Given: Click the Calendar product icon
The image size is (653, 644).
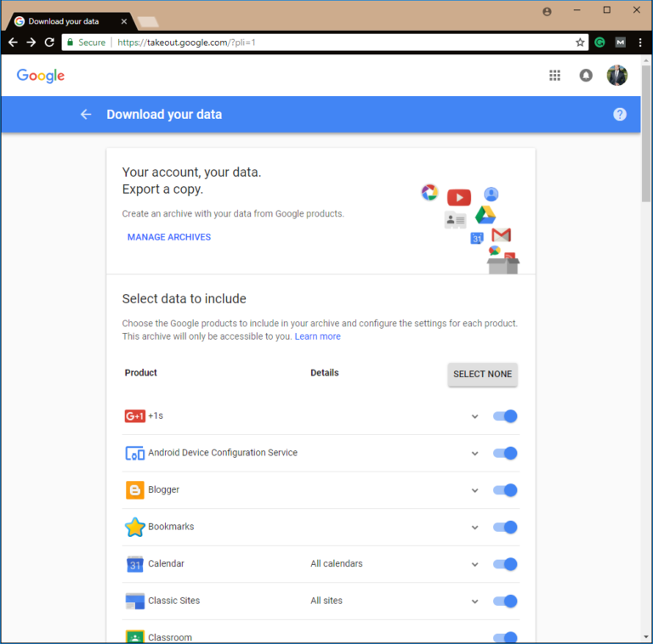Looking at the screenshot, I should click(135, 564).
